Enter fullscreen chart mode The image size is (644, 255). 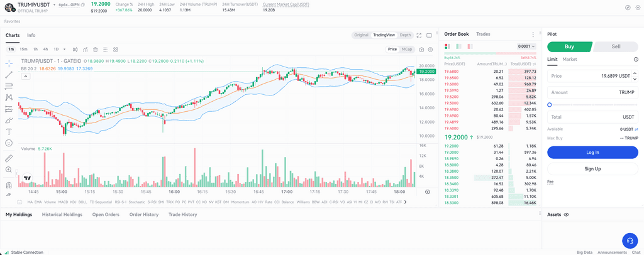pyautogui.click(x=419, y=35)
